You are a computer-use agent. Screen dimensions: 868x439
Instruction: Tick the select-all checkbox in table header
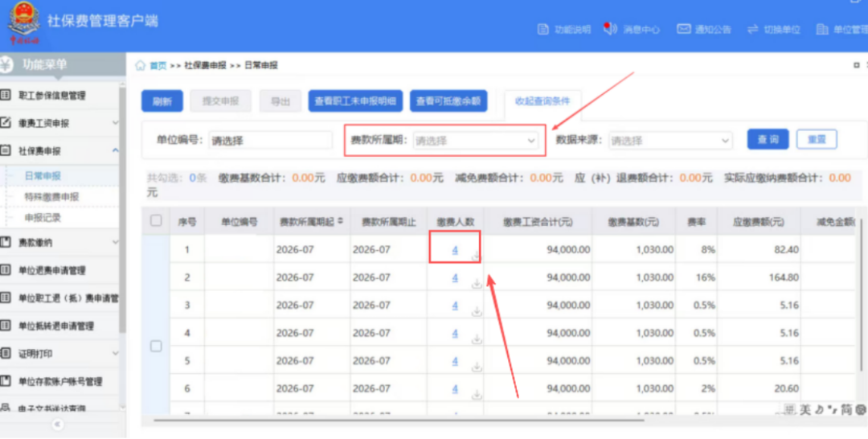tap(156, 221)
